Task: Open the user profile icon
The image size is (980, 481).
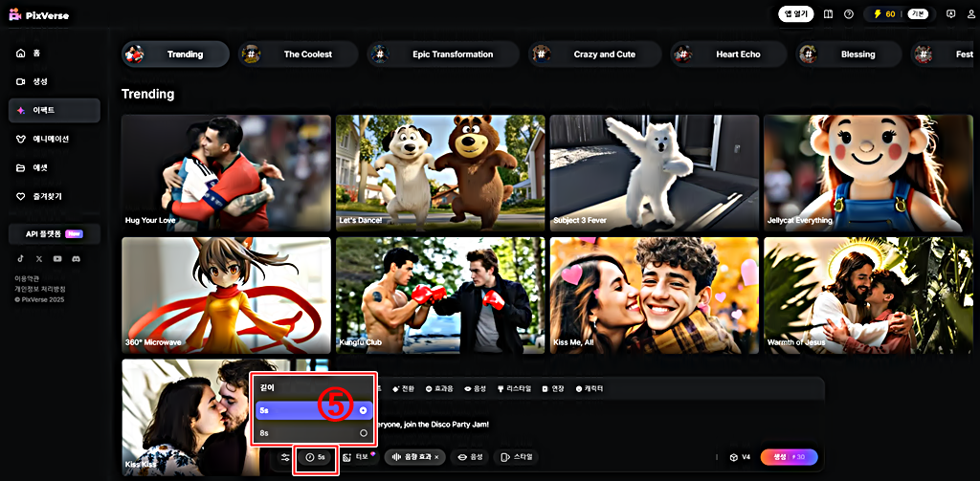Action: 970,14
